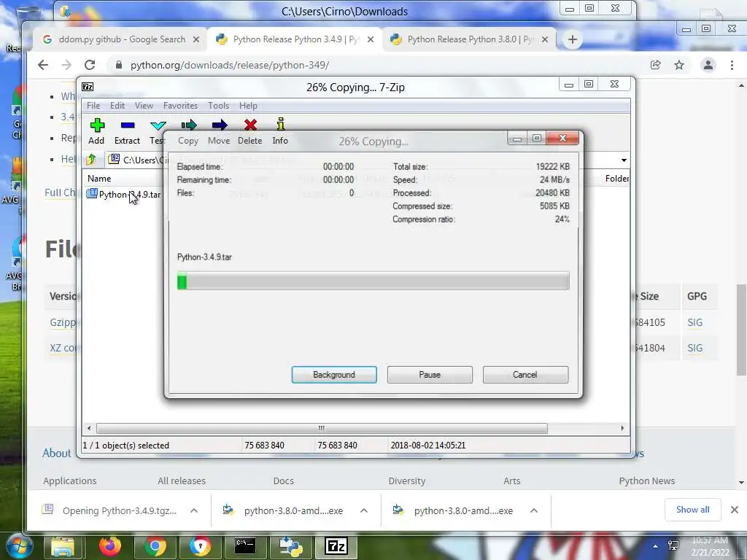Screen dimensions: 747x560
Task: Close the Python 3.4.9 release tab
Action: coord(371,39)
